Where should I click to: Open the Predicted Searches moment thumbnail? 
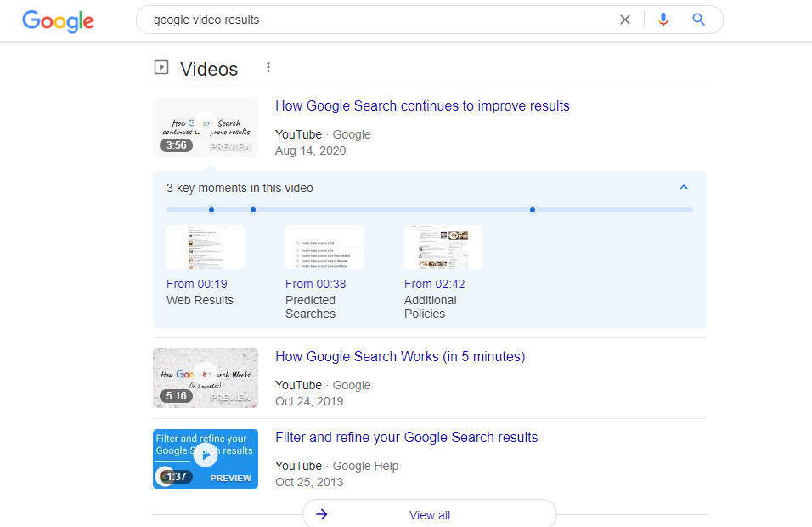click(x=324, y=247)
